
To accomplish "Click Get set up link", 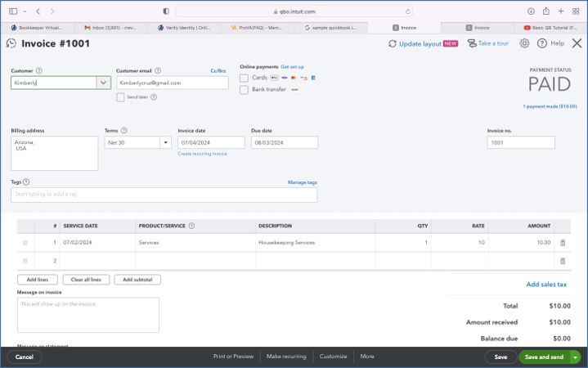I will 292,67.
